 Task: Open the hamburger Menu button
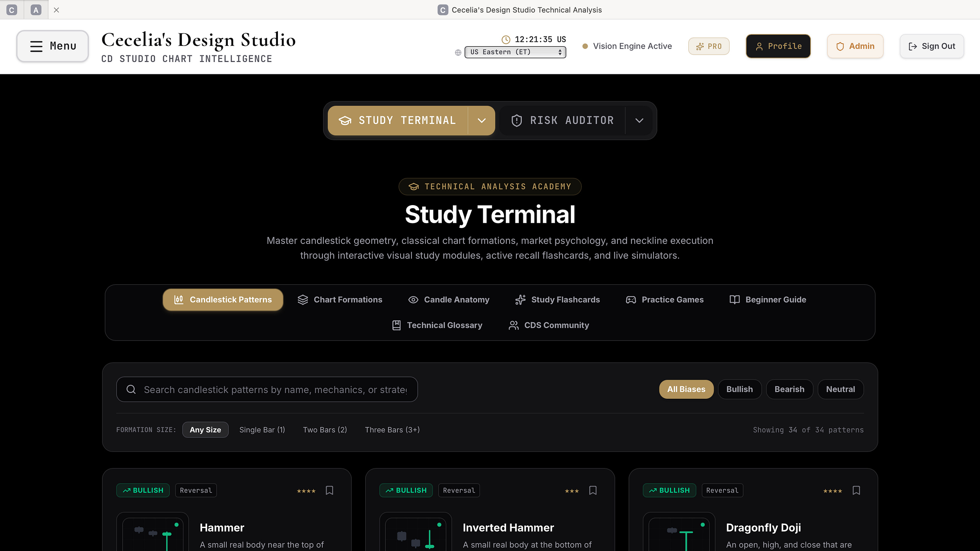pyautogui.click(x=52, y=46)
